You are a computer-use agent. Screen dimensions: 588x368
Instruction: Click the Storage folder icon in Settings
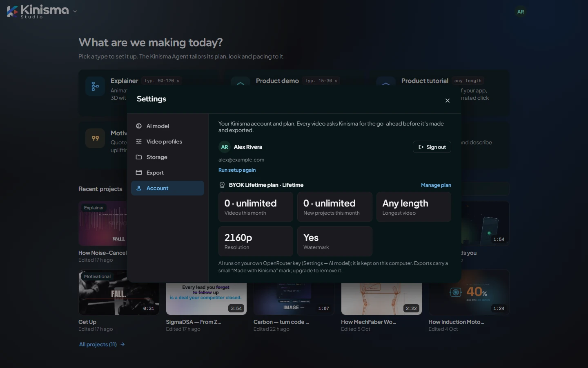(139, 157)
